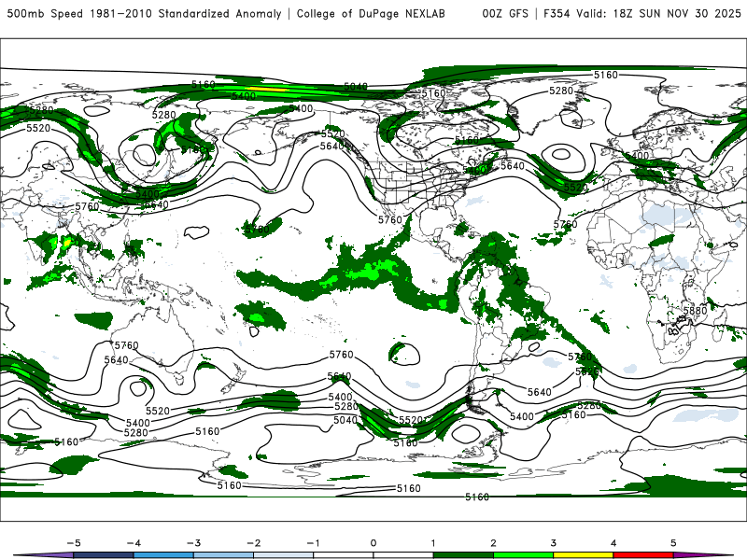The height and width of the screenshot is (560, 747).
Task: Click the "5880" contour label over southern Africa
Action: click(x=695, y=311)
